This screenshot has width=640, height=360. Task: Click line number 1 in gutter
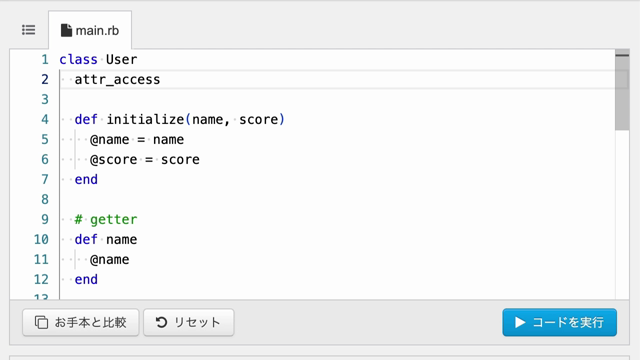click(x=44, y=60)
